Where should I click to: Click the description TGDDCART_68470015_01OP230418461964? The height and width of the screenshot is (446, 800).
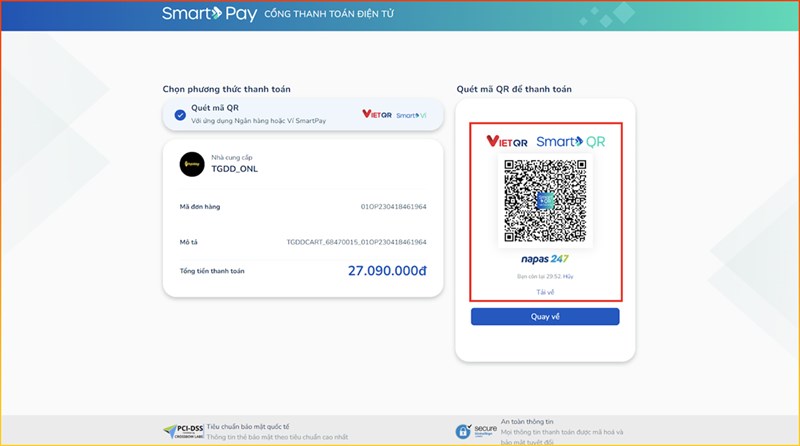coord(356,242)
